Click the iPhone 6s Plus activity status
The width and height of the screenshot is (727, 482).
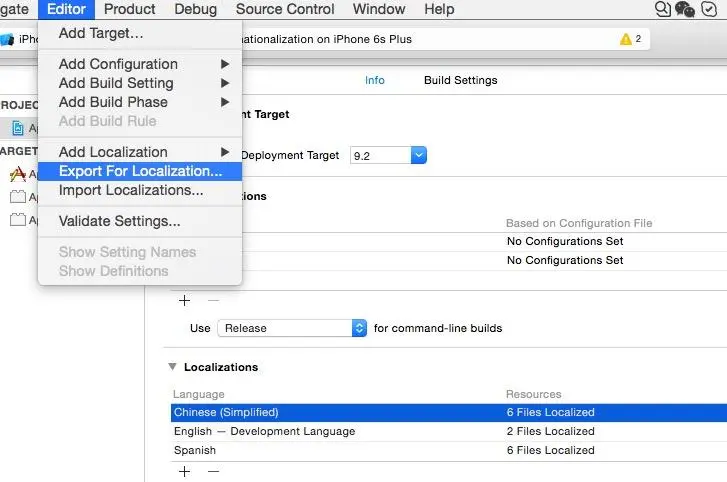[x=326, y=39]
